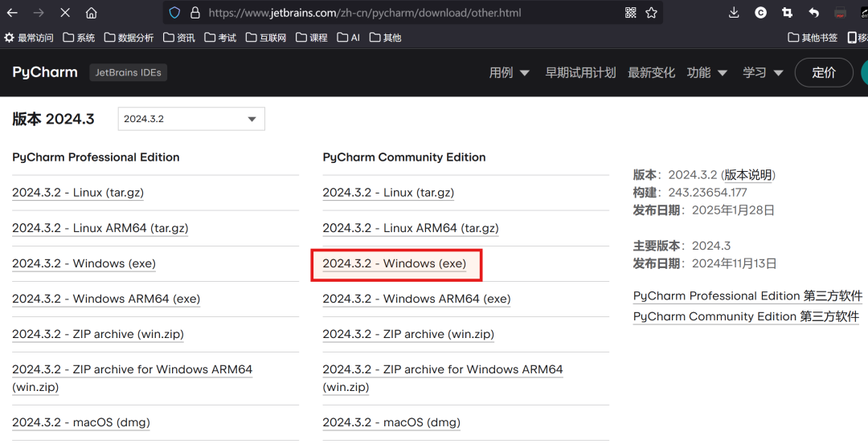This screenshot has width=868, height=448.
Task: Open the PDF printer extension icon
Action: 841,13
